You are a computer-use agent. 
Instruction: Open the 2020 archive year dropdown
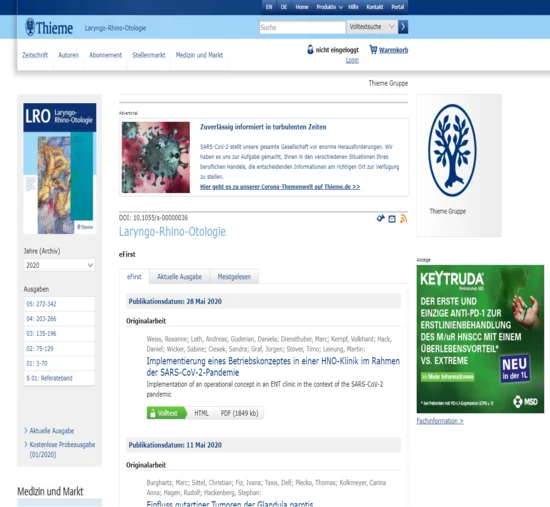click(x=59, y=265)
